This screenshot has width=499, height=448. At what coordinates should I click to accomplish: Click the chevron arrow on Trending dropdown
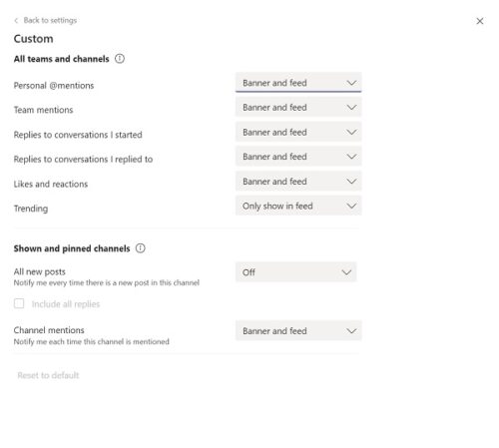[351, 206]
